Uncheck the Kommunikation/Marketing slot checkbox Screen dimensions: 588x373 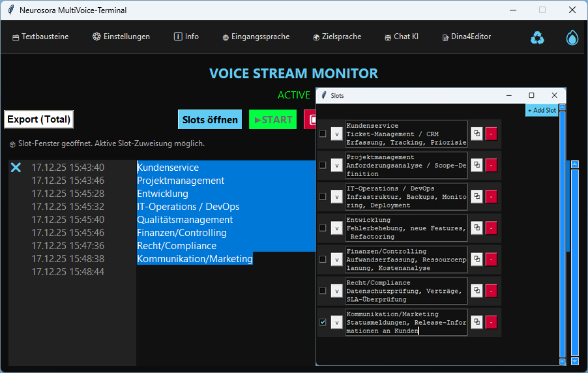click(x=323, y=322)
